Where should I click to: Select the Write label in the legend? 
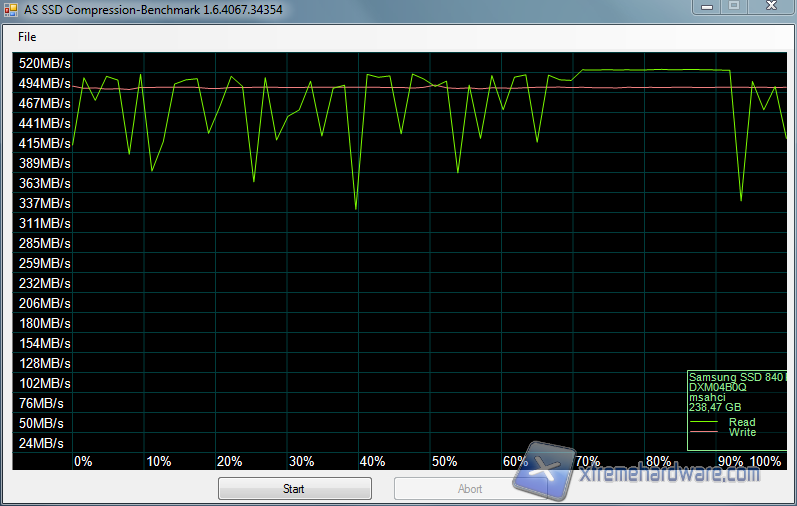[x=742, y=432]
